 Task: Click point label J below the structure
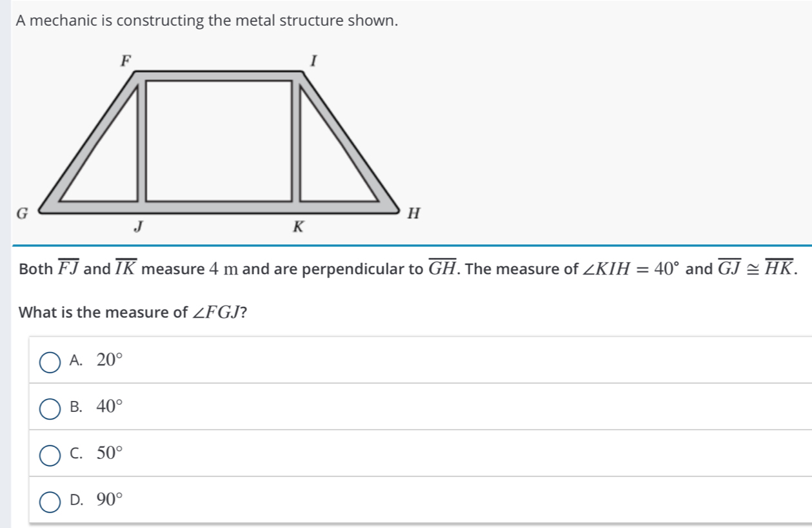(x=137, y=226)
